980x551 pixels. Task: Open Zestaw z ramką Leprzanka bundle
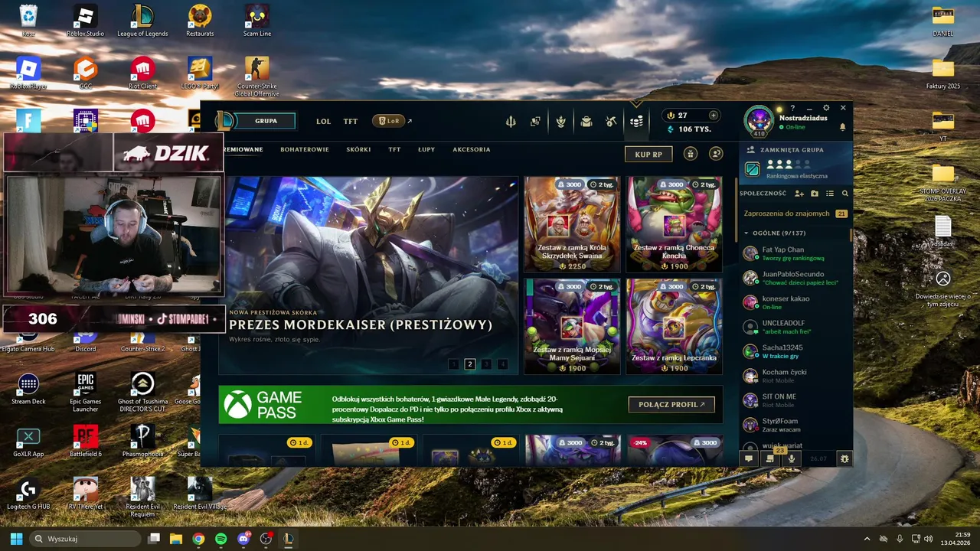tap(674, 327)
